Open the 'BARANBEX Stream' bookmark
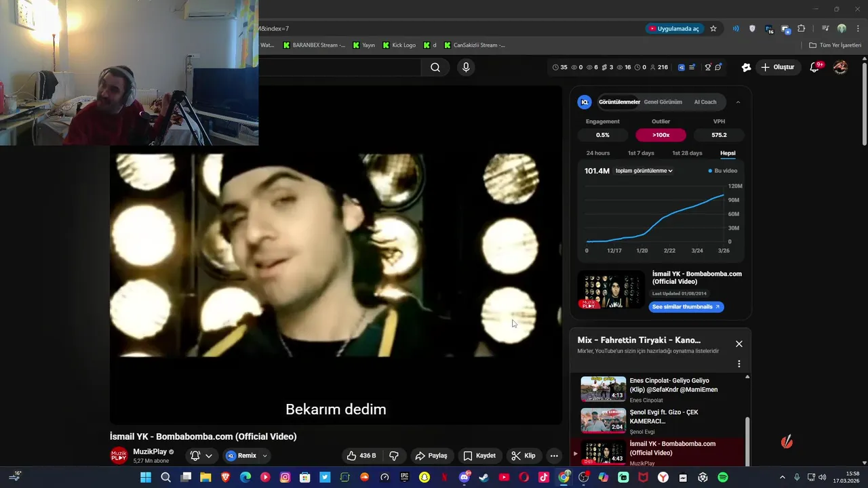The width and height of the screenshot is (868, 488). point(314,45)
